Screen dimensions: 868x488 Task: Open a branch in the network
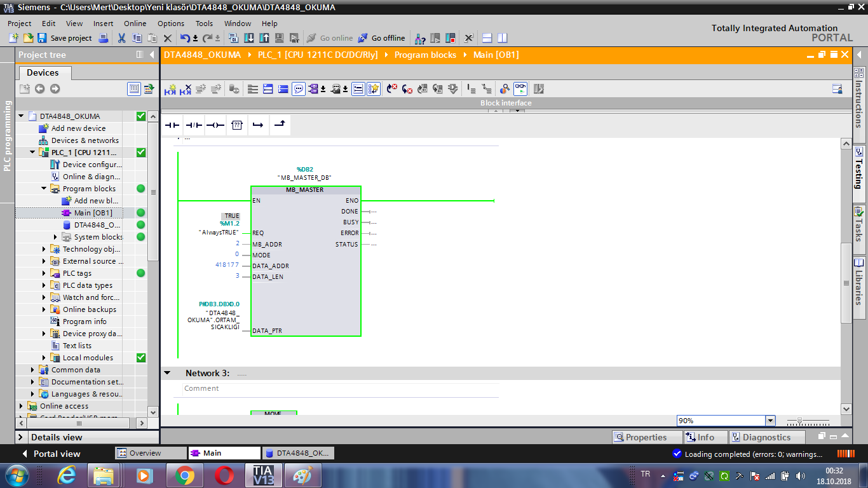click(x=258, y=125)
